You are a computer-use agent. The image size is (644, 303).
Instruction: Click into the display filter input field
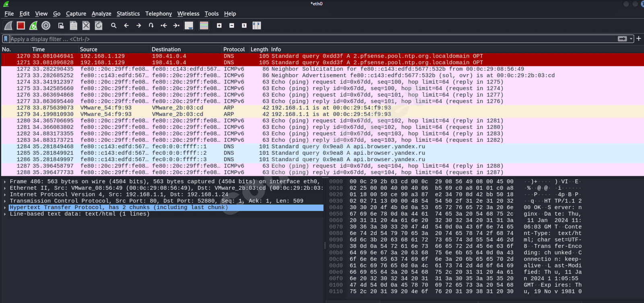click(282, 39)
